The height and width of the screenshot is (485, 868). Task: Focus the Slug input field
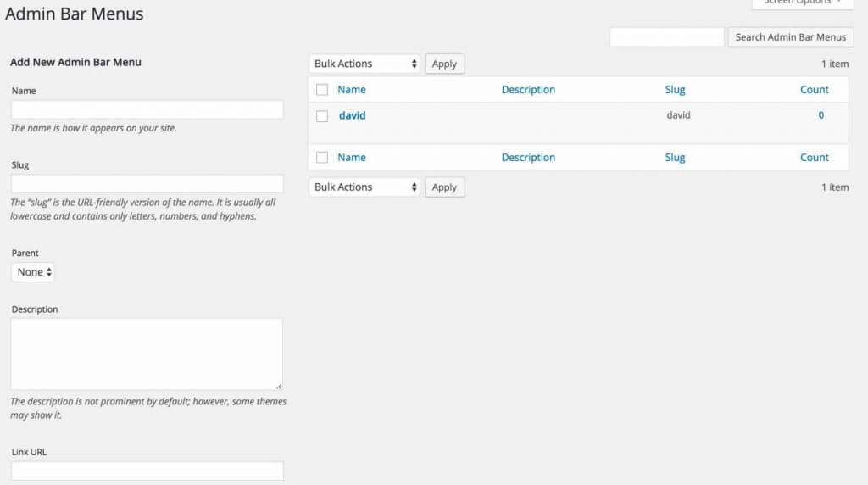point(147,184)
